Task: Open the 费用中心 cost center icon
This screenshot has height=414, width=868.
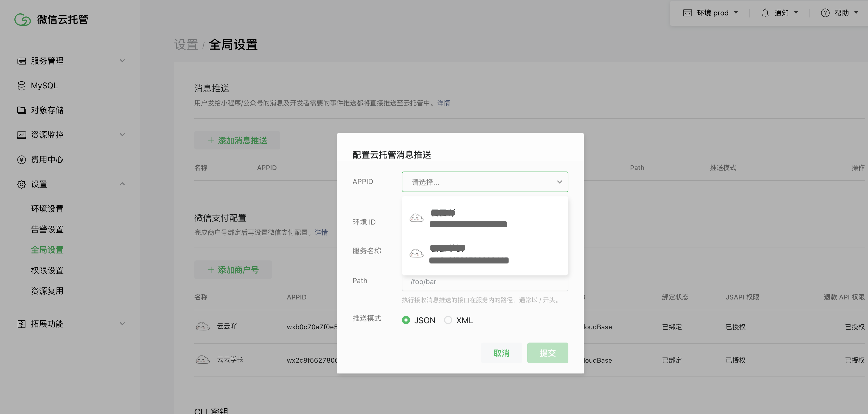Action: coord(21,159)
